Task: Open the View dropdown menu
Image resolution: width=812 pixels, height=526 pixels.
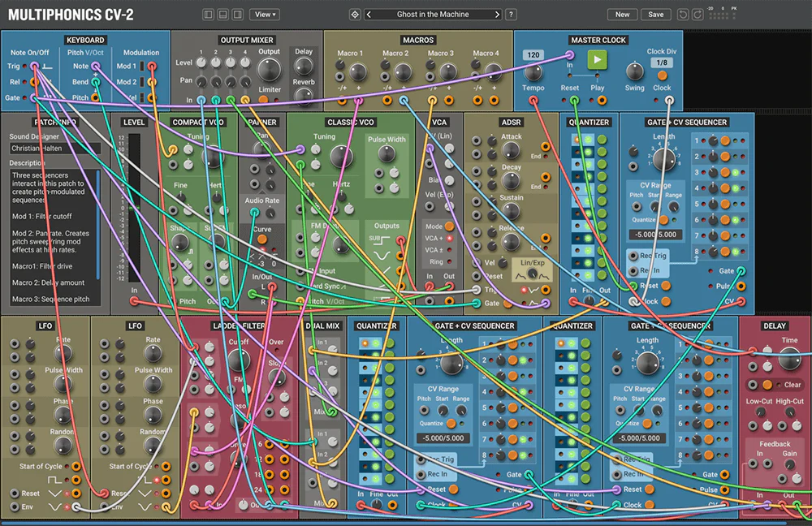Action: [264, 13]
